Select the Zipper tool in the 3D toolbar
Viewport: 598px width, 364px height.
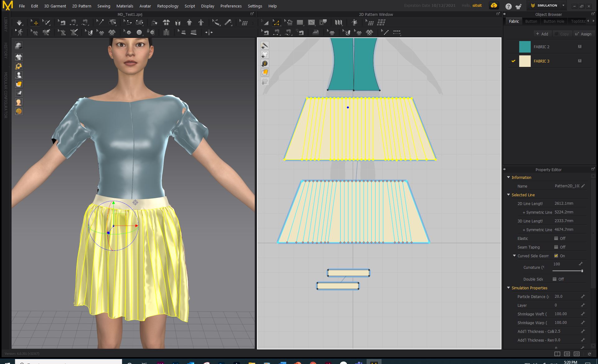click(167, 32)
